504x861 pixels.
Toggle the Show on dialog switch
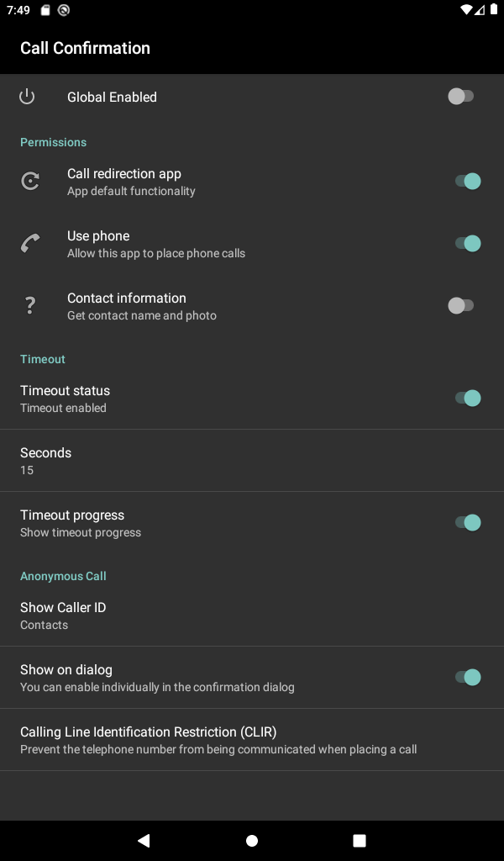467,677
